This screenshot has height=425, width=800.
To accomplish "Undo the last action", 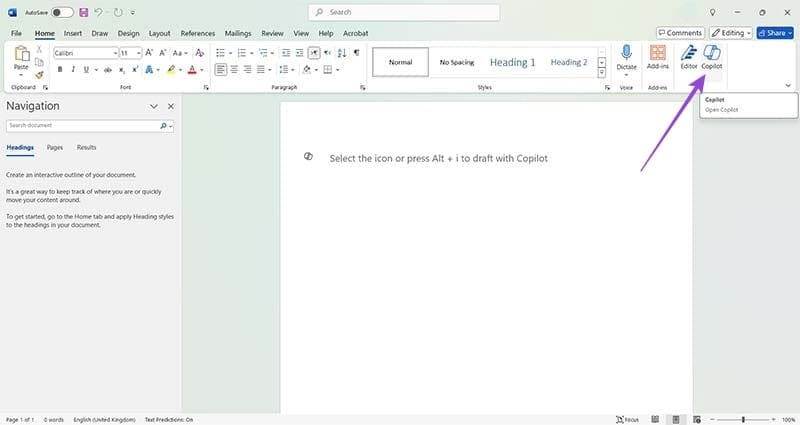I will 98,12.
